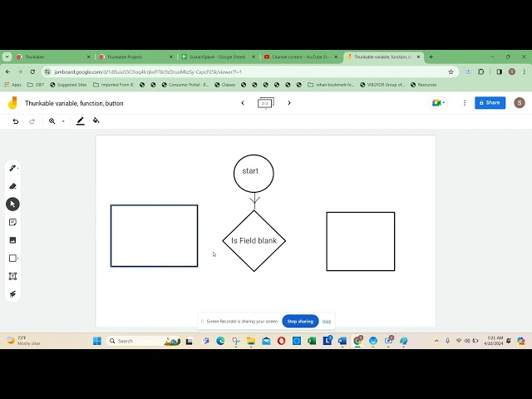Open the DBT bookmarks folder
This screenshot has width=532, height=399.
click(x=36, y=85)
